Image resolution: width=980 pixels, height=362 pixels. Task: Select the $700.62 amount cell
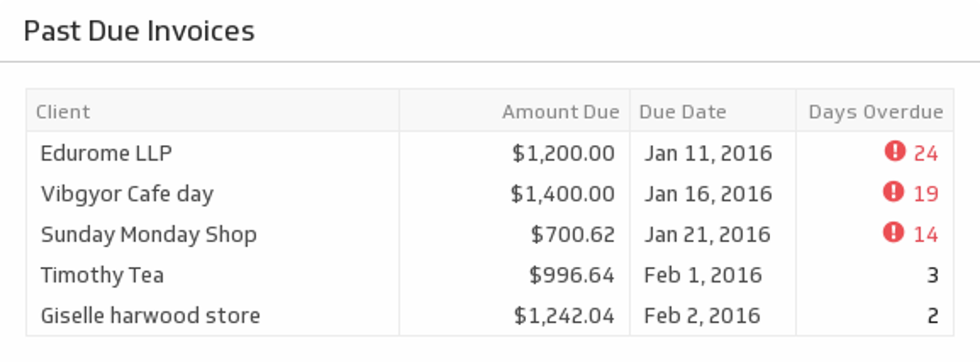coord(573,235)
